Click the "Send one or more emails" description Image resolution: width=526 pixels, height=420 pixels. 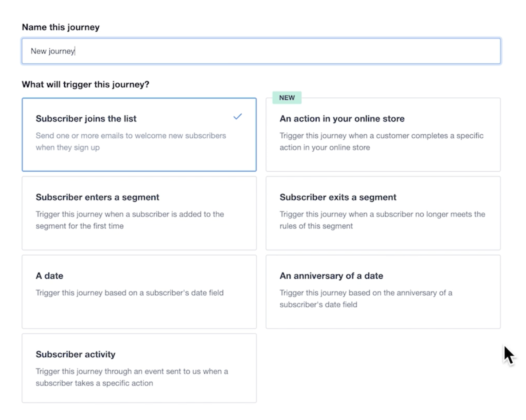point(131,141)
